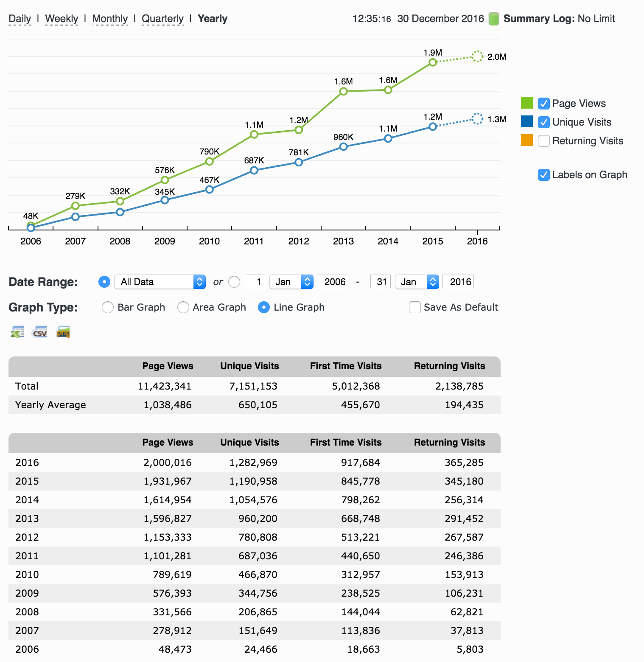Open the start month Jan dropdown
Viewport: 644px width, 662px height.
pyautogui.click(x=291, y=282)
